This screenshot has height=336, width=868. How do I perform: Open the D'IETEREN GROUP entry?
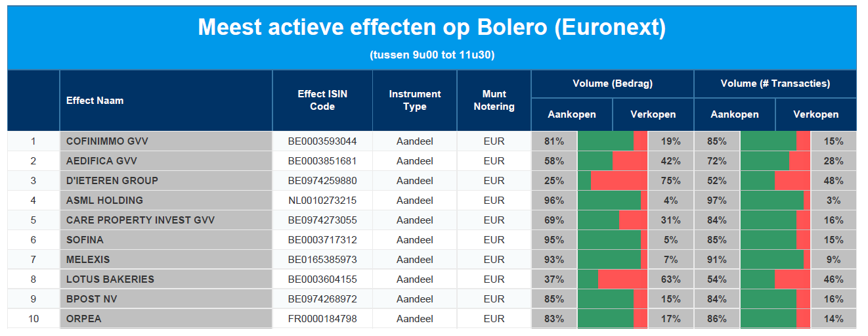(x=112, y=180)
